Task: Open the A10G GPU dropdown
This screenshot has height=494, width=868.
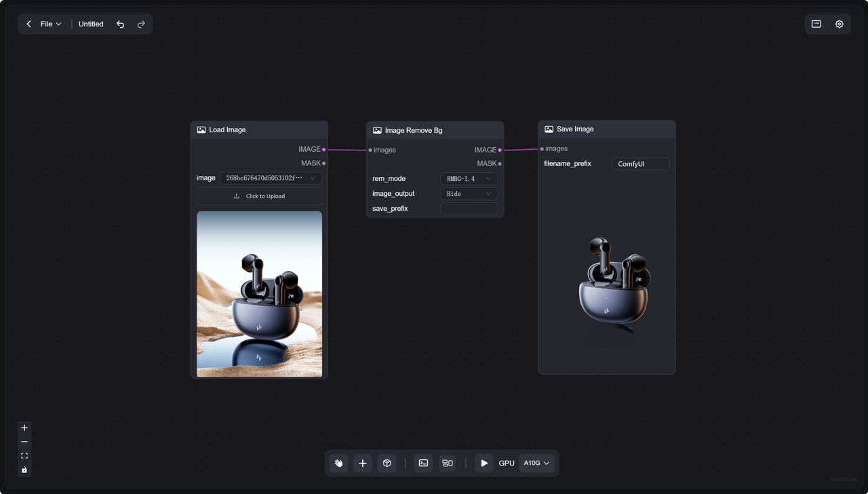Action: coord(536,464)
